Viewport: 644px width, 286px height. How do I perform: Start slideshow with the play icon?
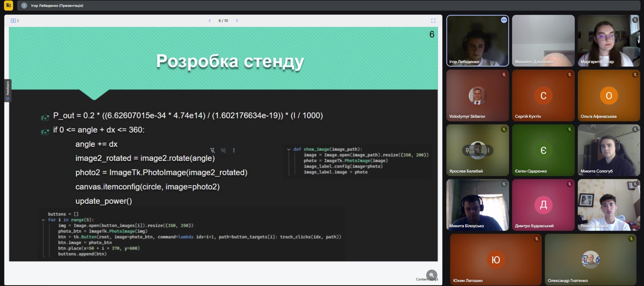13,21
